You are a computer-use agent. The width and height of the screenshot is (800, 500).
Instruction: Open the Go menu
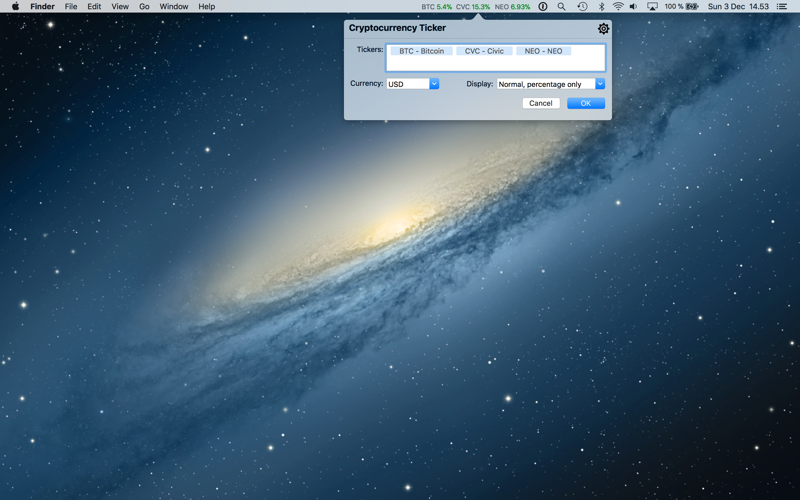coord(144,7)
